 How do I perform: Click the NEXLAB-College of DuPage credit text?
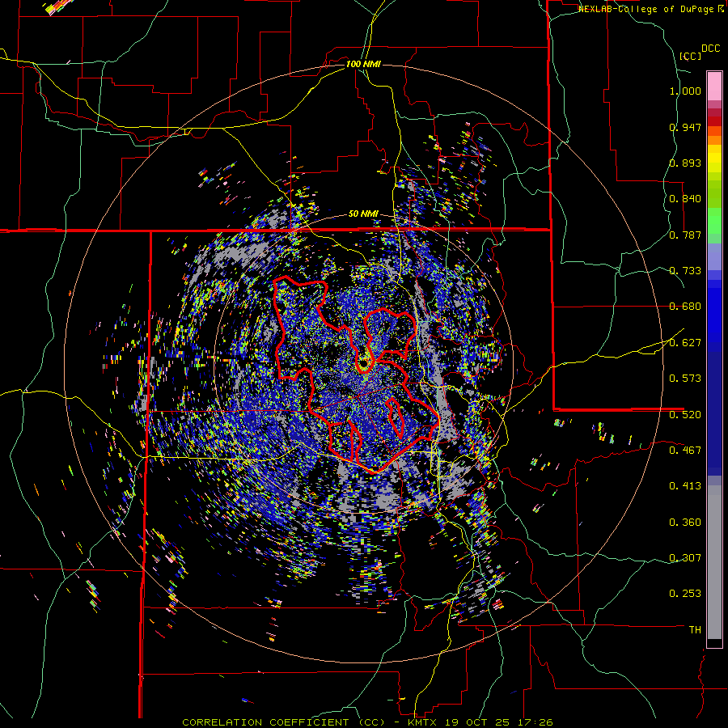click(645, 9)
